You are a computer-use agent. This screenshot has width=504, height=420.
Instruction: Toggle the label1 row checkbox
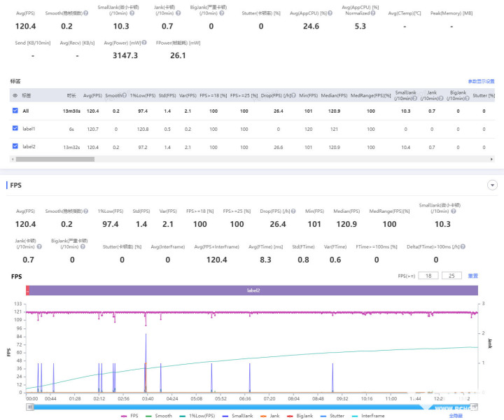(x=15, y=129)
